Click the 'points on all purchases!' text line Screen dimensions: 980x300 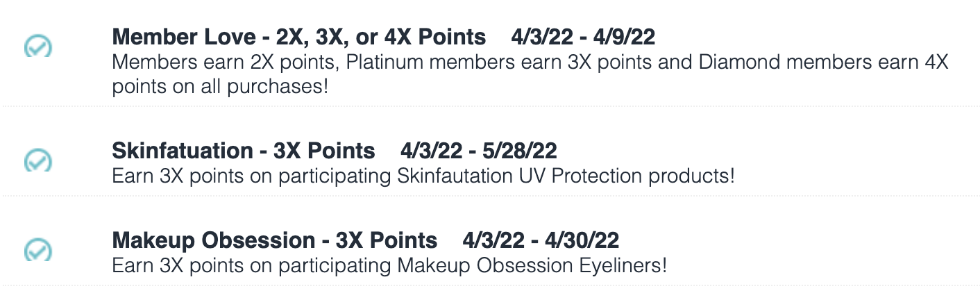[220, 87]
